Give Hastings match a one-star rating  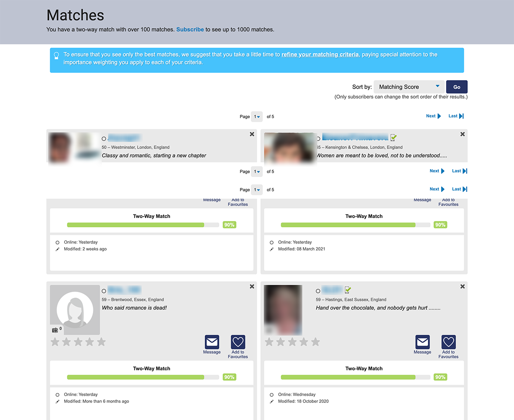click(x=269, y=342)
